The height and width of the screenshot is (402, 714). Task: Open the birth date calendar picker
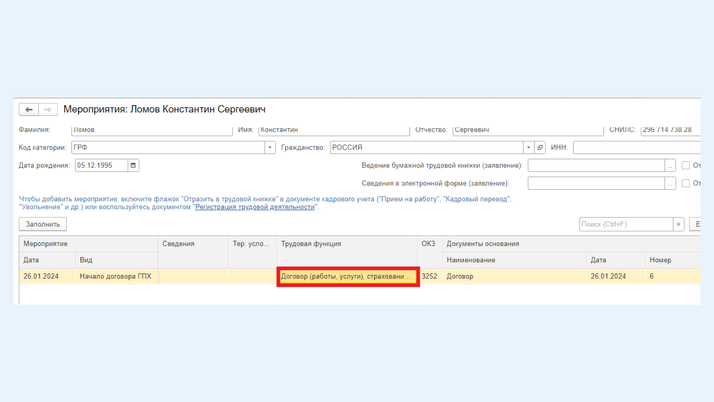133,165
